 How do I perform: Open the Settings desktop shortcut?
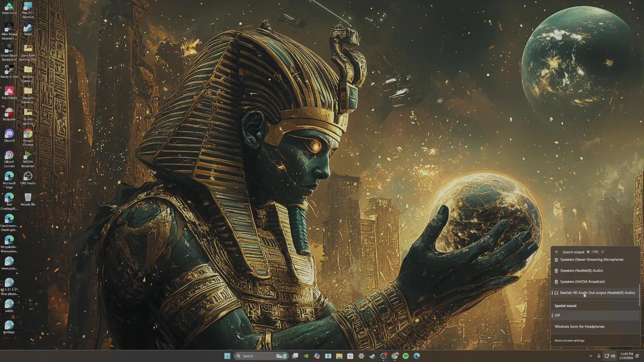point(9,327)
